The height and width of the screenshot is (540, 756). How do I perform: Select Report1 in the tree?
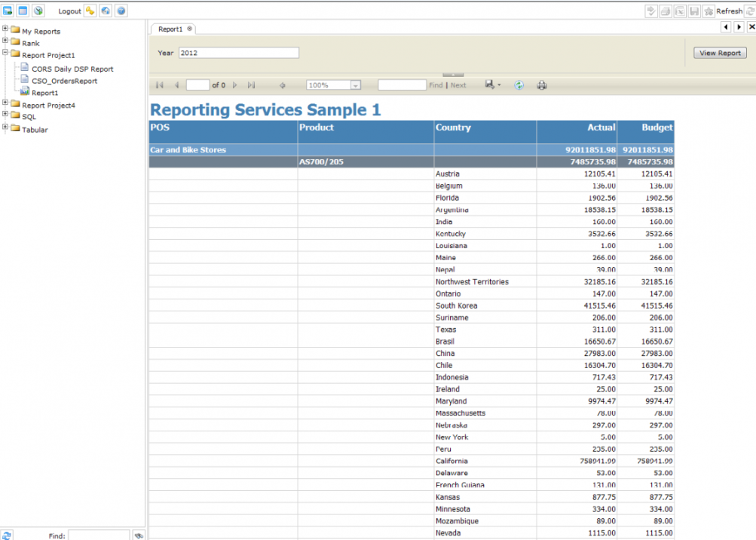click(44, 93)
